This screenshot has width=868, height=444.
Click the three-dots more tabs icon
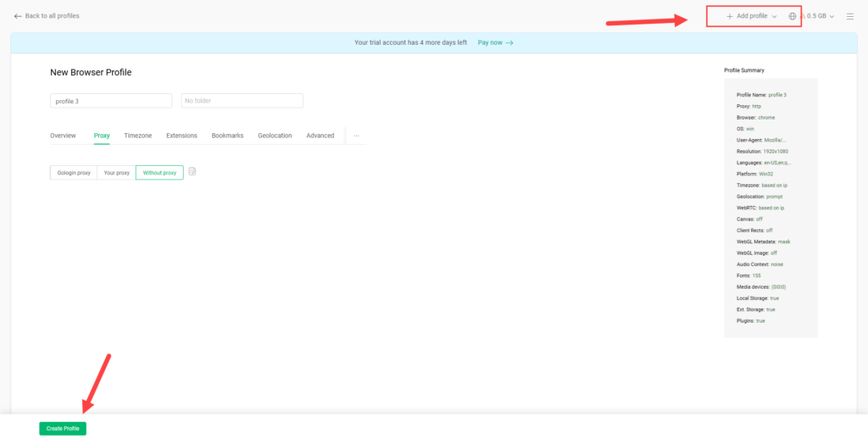[x=356, y=136]
